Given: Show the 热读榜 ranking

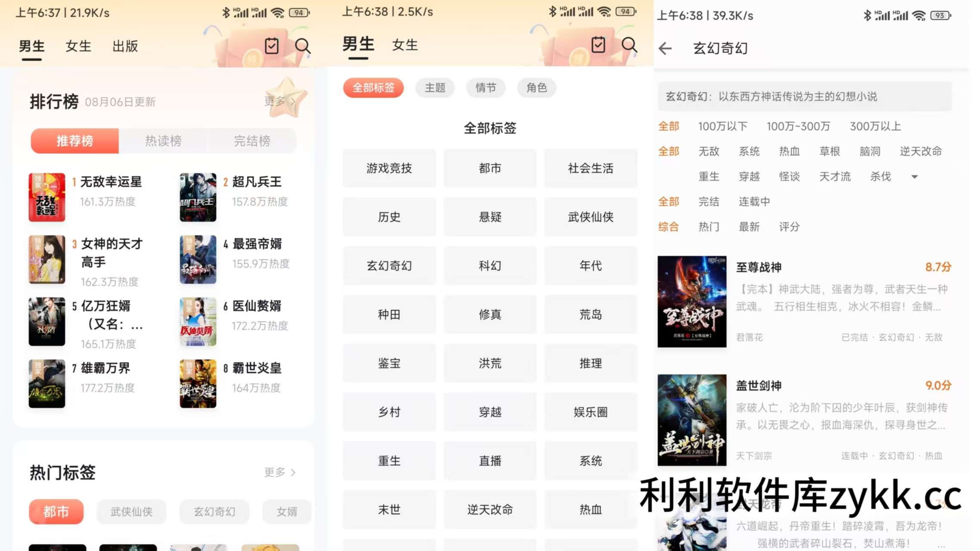Looking at the screenshot, I should pyautogui.click(x=163, y=141).
